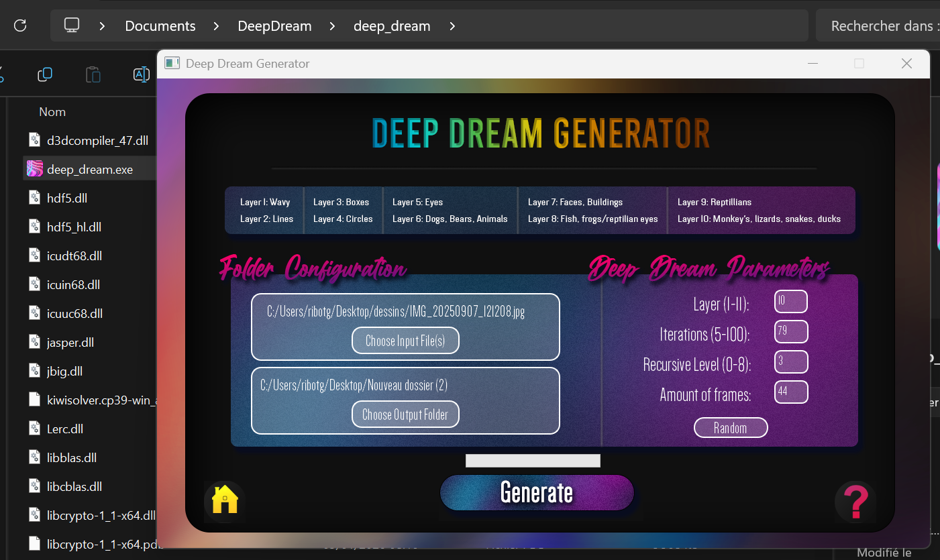Click the yellow home icon
The image size is (940, 560).
tap(225, 500)
